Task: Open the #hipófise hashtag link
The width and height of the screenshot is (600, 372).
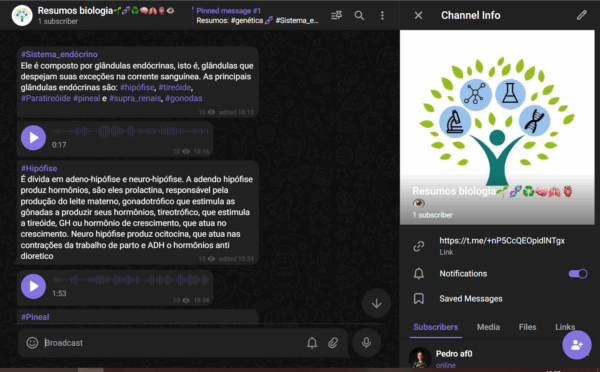Action: pyautogui.click(x=137, y=87)
